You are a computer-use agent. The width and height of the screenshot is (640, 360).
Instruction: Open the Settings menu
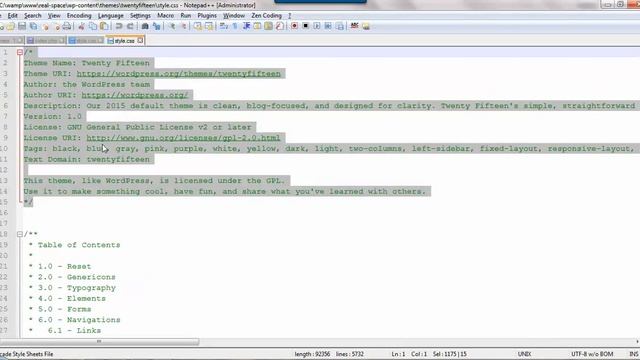pos(140,16)
